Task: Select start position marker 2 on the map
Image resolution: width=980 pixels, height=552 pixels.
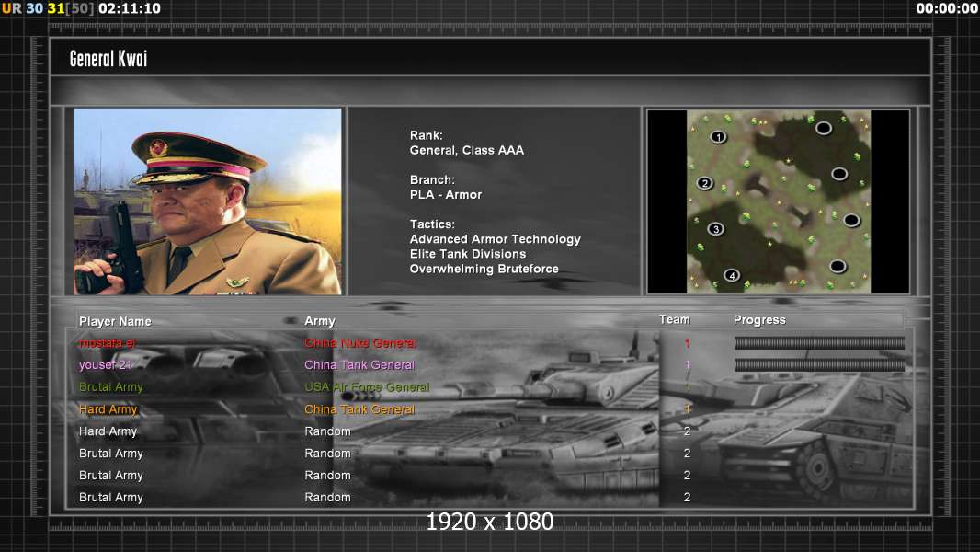Action: pyautogui.click(x=705, y=183)
